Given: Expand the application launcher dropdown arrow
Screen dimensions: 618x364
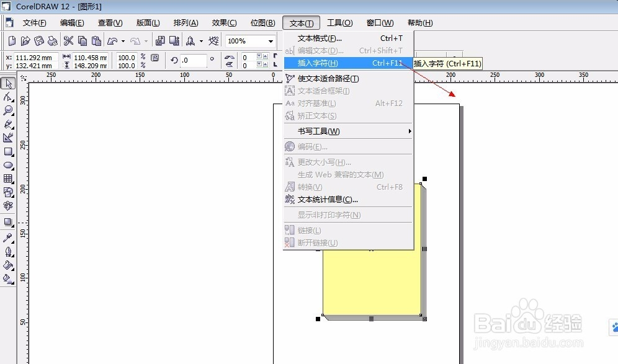Looking at the screenshot, I should 201,41.
